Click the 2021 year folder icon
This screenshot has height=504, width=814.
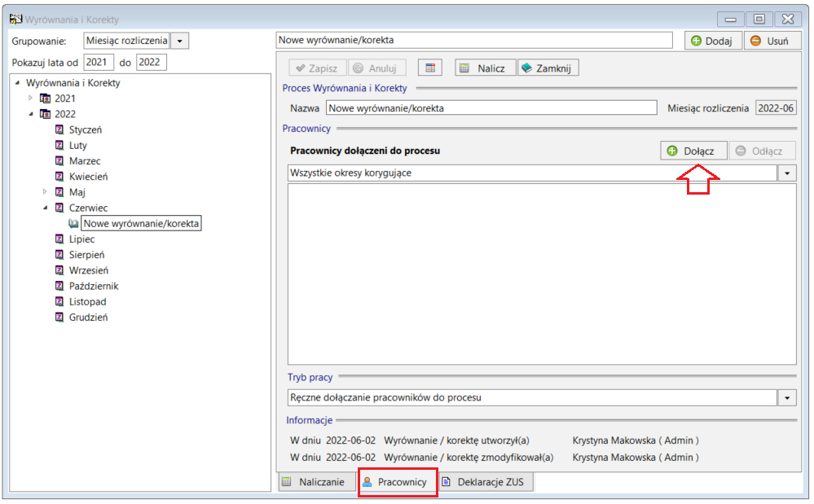[45, 99]
